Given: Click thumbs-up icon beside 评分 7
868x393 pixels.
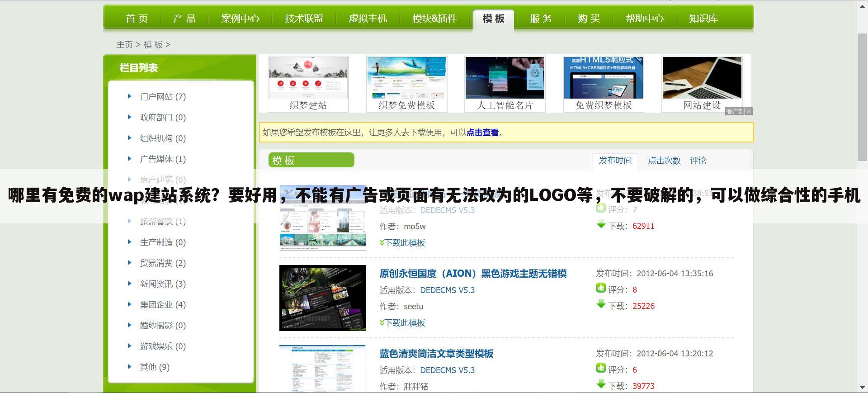Looking at the screenshot, I should point(601,208).
